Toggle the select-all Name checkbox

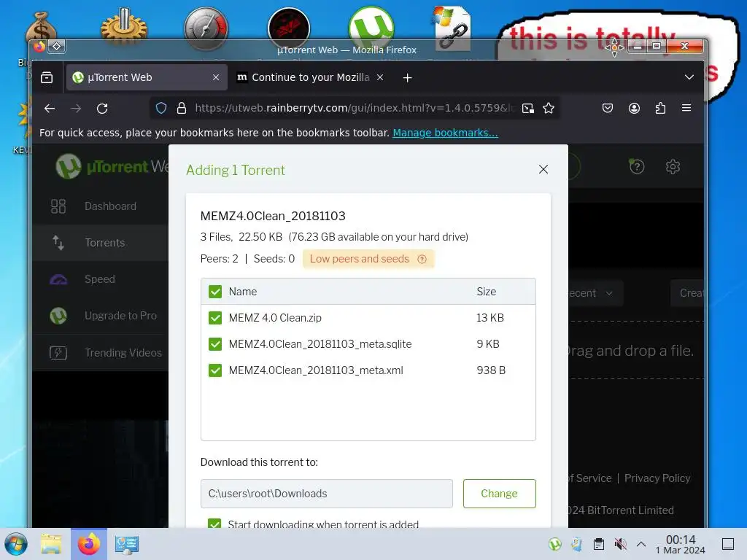(215, 292)
